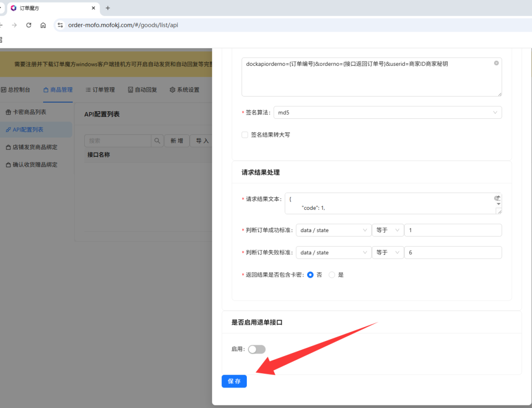Click the copy icon beside 请求结果文本
Image resolution: width=532 pixels, height=408 pixels.
(496, 197)
